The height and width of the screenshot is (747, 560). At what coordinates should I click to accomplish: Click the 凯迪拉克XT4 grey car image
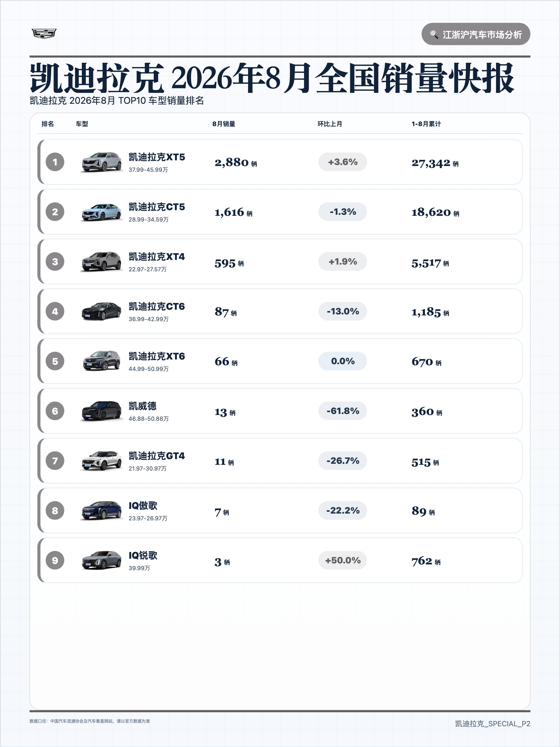pos(102,262)
